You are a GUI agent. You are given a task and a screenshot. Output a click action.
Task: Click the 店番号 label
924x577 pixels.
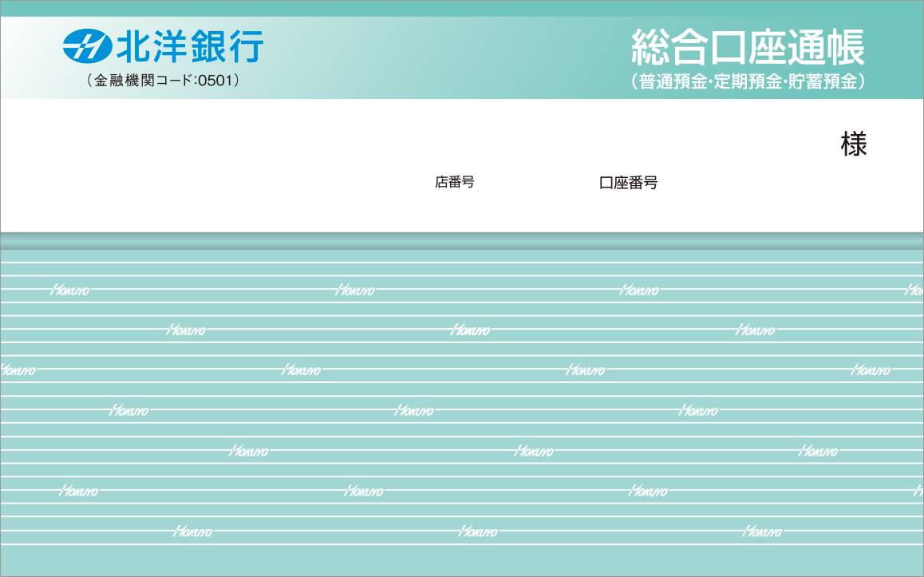point(454,182)
